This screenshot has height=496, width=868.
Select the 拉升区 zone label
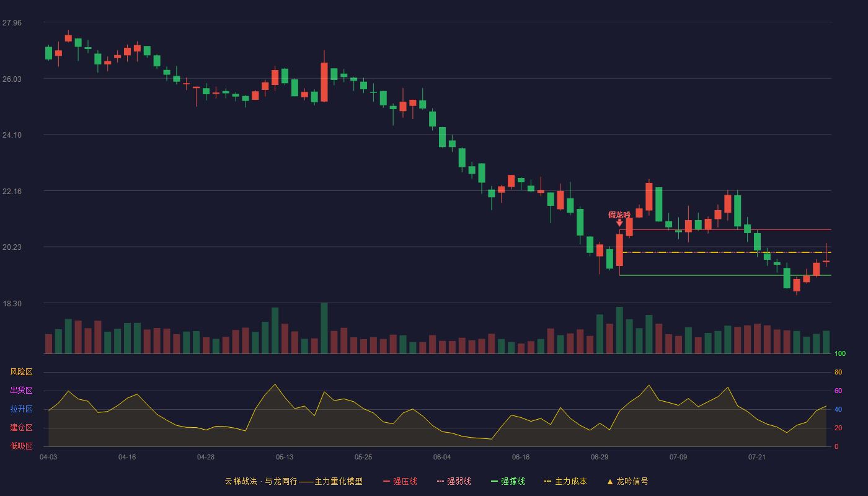[21, 409]
